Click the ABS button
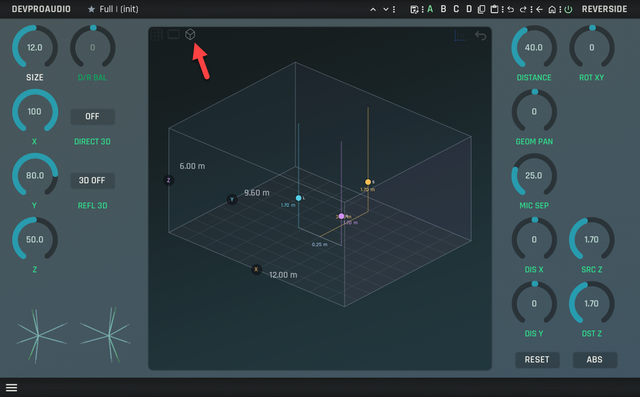This screenshot has width=640, height=397. click(x=595, y=360)
